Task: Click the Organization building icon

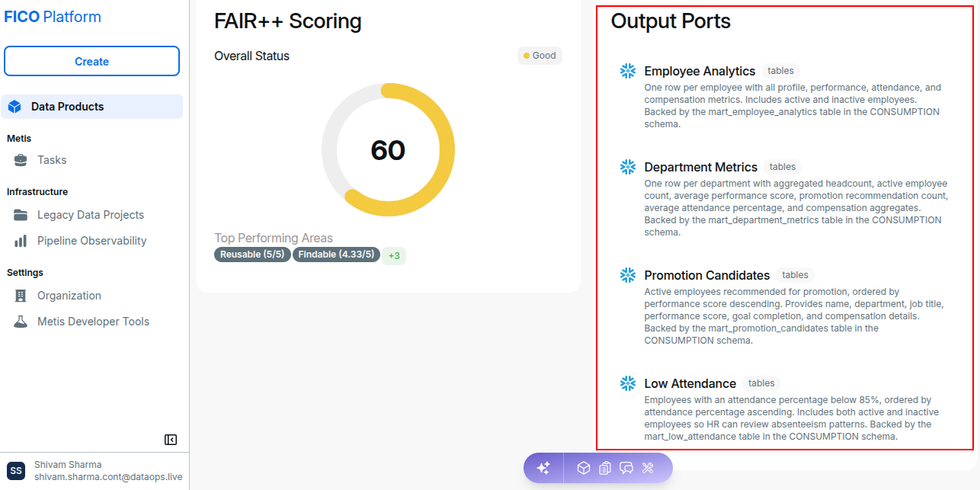Action: coord(21,296)
